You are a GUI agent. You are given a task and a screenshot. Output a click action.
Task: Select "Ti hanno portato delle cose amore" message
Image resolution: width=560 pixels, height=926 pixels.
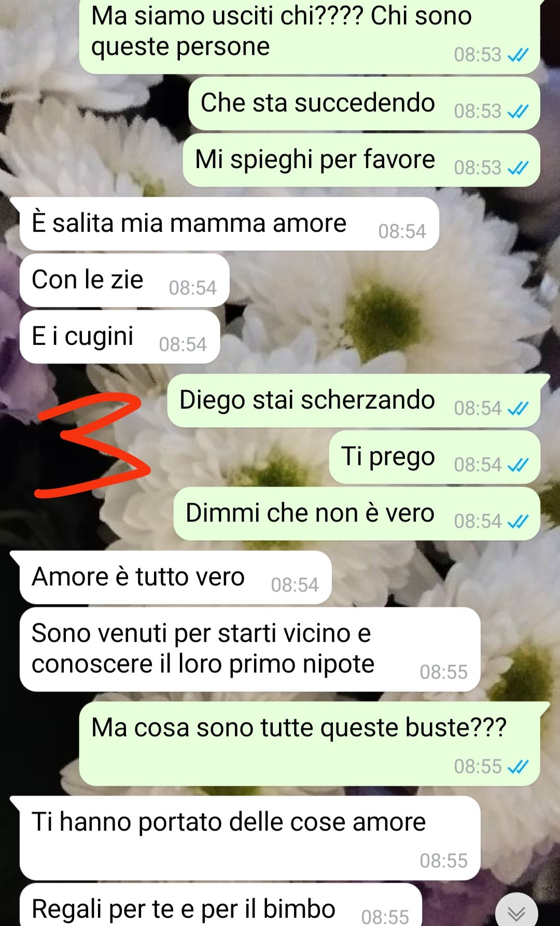(250, 838)
